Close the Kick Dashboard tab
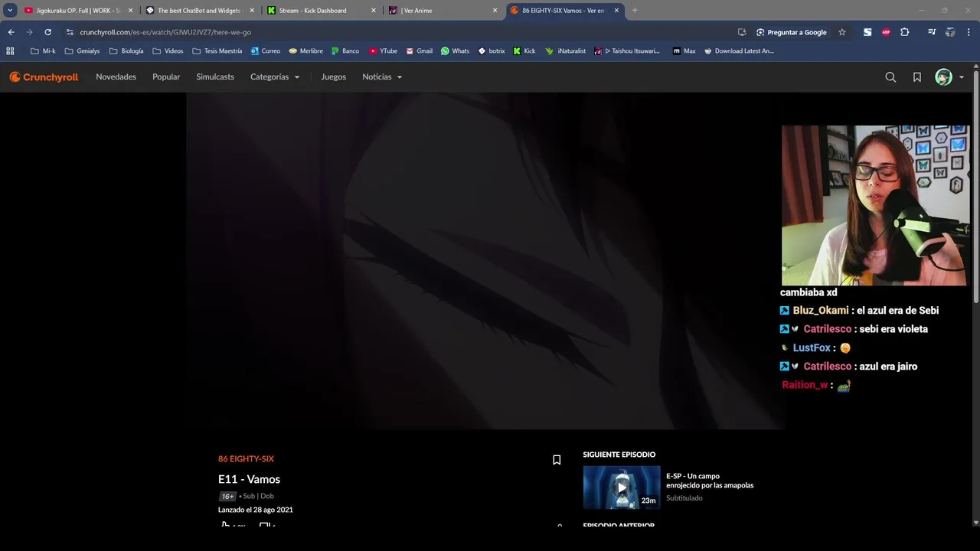This screenshot has height=551, width=980. pyautogui.click(x=374, y=11)
